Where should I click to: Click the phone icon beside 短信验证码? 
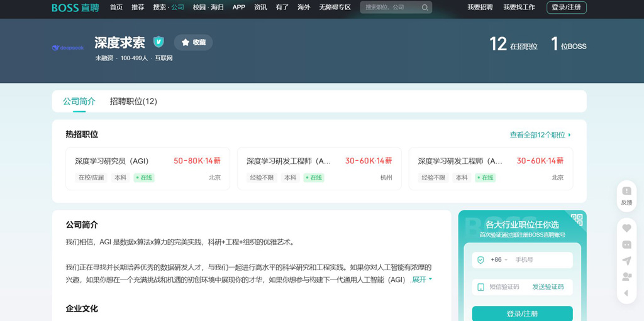tap(480, 287)
